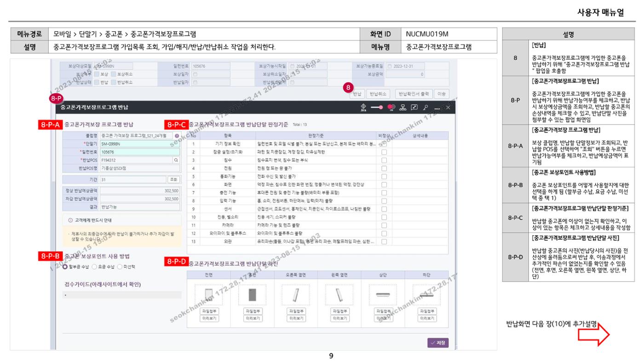This screenshot has width=644, height=362.
Task: Click the 전면 phone photo placeholder
Action: tap(208, 295)
